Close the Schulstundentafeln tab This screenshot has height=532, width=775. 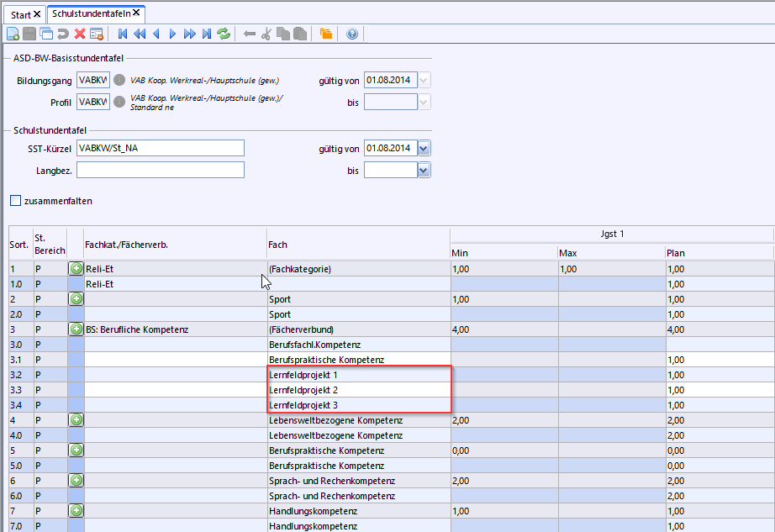(136, 13)
